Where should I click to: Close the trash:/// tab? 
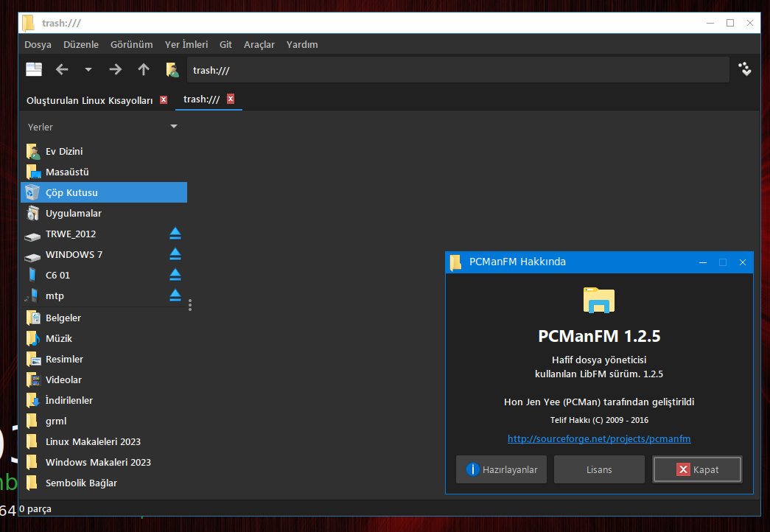(231, 99)
